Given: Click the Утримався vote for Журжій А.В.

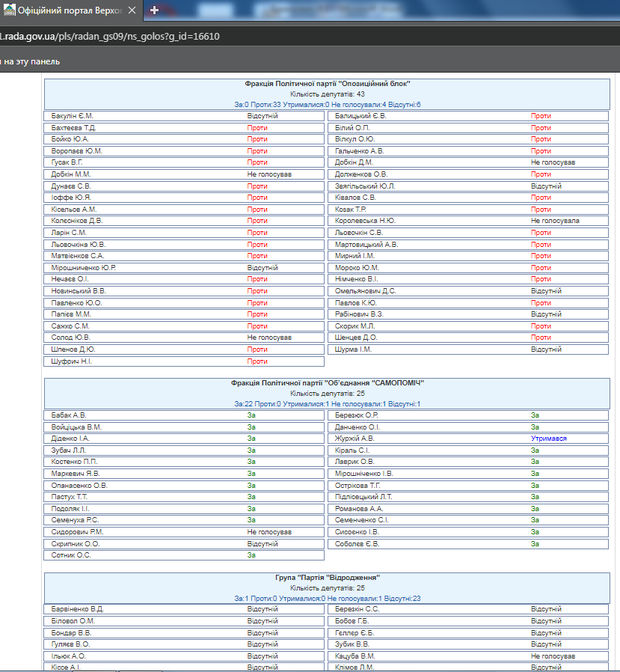Looking at the screenshot, I should pos(548,439).
